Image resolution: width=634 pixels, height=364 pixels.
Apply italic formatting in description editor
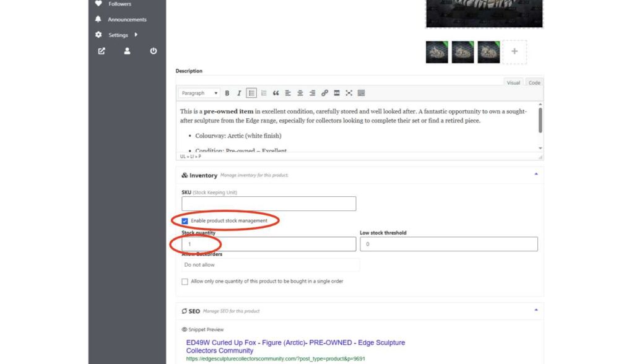(x=239, y=93)
